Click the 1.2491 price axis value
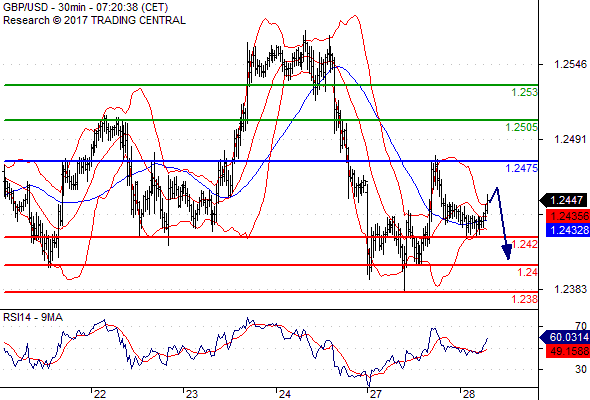The image size is (590, 400). [x=570, y=139]
